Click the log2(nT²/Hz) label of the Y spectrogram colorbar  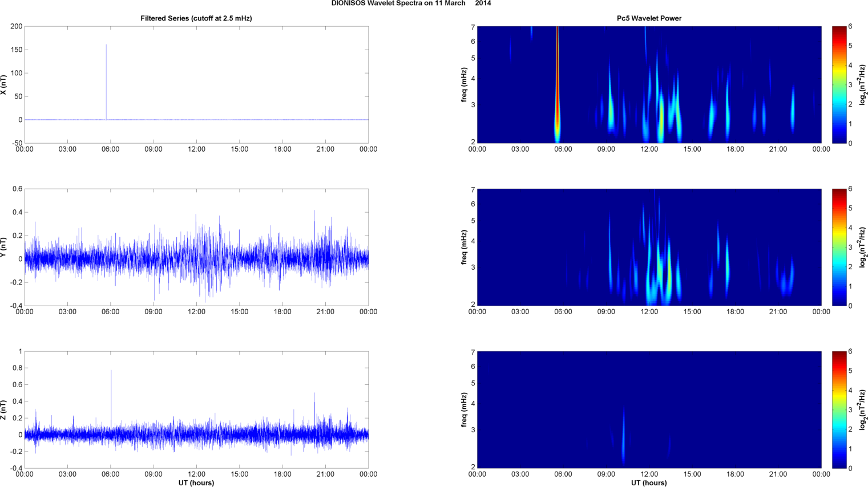[x=863, y=247]
